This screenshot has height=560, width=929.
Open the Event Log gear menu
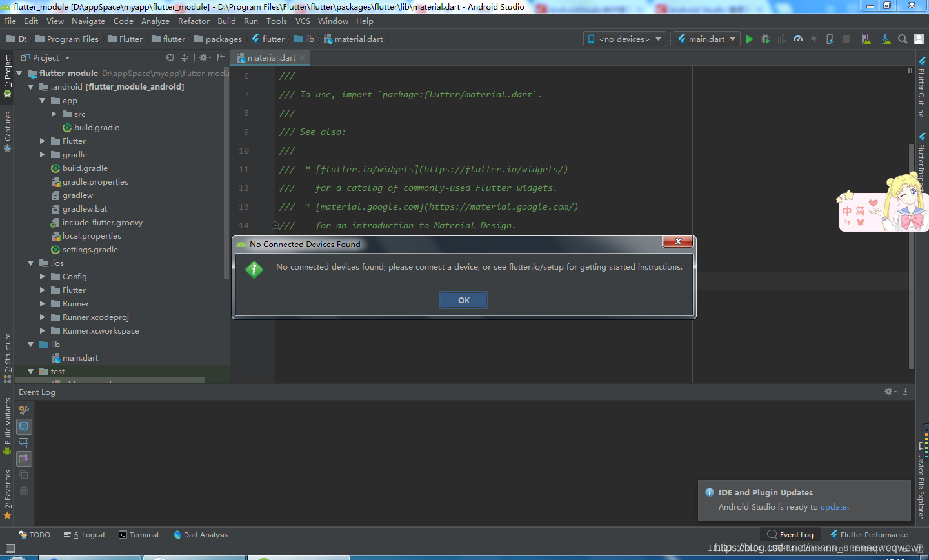pos(890,392)
